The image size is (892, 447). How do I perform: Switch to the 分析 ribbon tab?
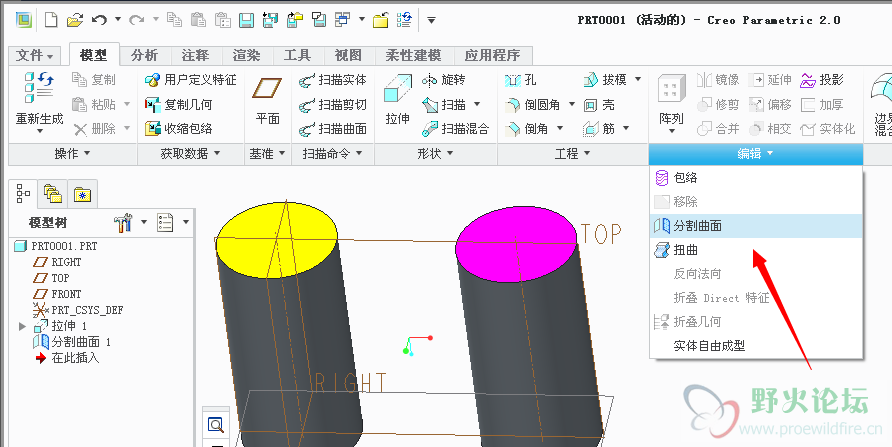click(x=144, y=55)
